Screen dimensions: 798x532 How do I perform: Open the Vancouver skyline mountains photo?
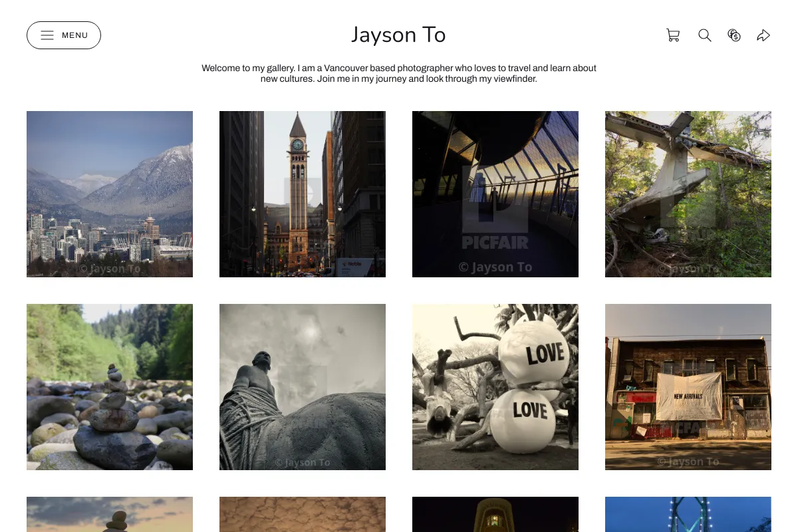point(110,194)
